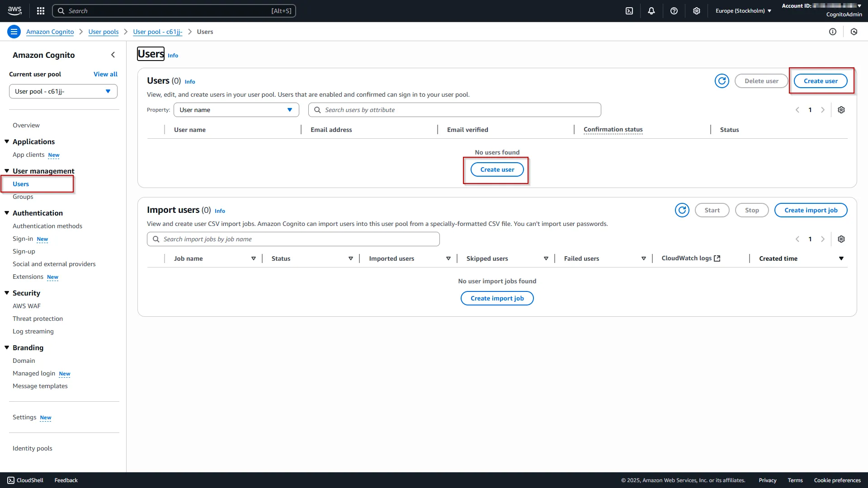Click Create user under No users found
This screenshot has width=868, height=488.
pyautogui.click(x=497, y=169)
